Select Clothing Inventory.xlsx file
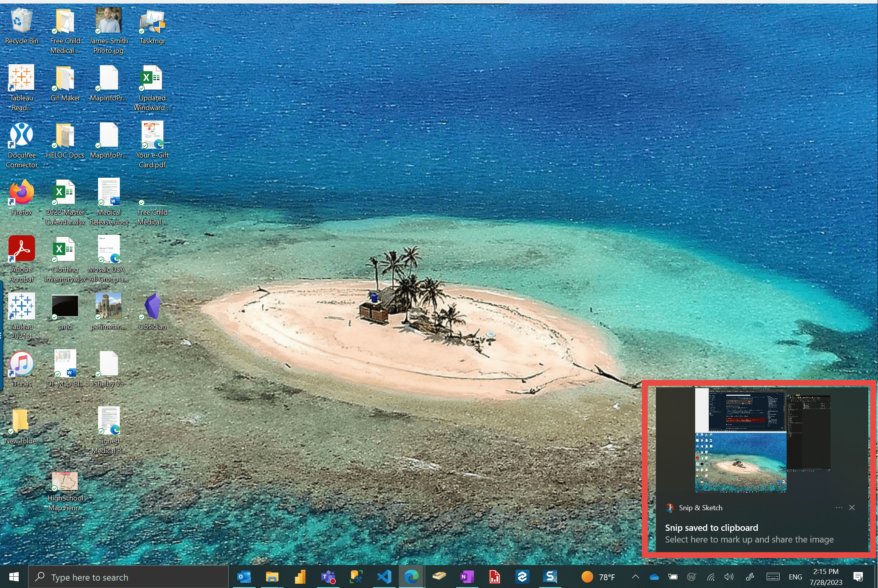The height and width of the screenshot is (588, 878). (x=65, y=260)
